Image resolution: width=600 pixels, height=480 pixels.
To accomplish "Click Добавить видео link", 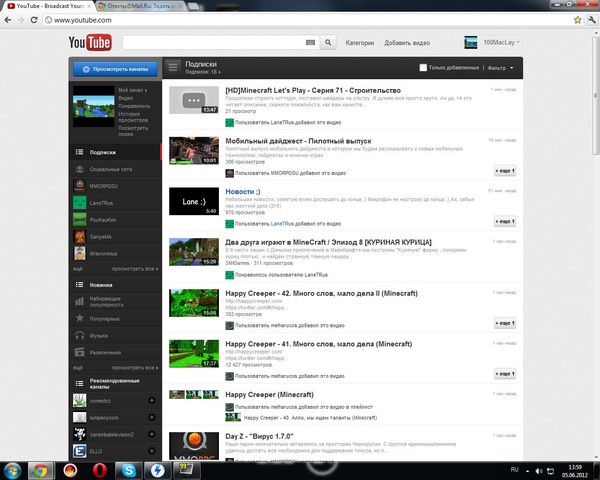I will coord(407,43).
